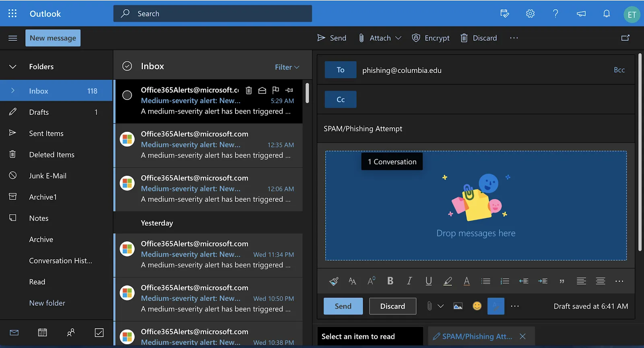Expand the Inbox folder chevron
644x348 pixels.
tap(13, 91)
